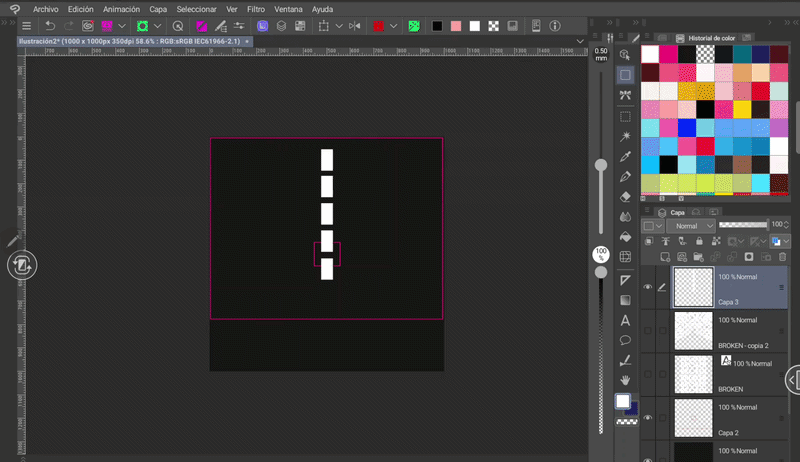The width and height of the screenshot is (800, 462).
Task: Show the BROKEN - copia 2 layer
Action: pyautogui.click(x=647, y=330)
